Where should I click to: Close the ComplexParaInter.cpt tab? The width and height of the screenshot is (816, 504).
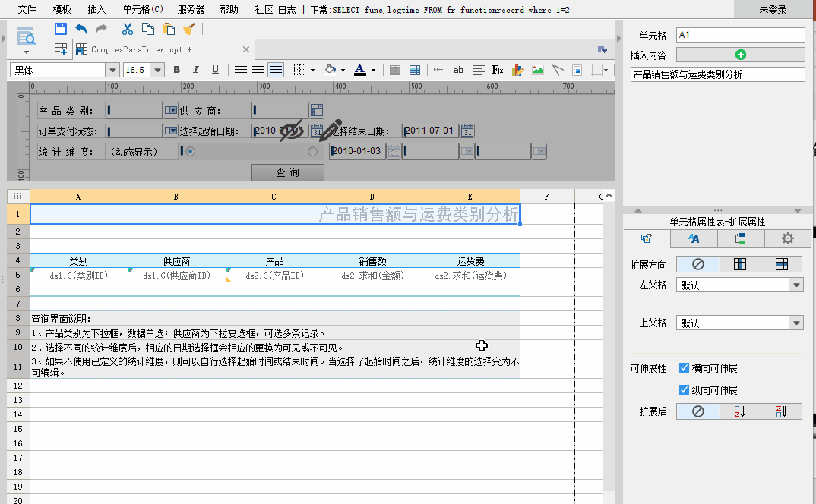pos(246,49)
